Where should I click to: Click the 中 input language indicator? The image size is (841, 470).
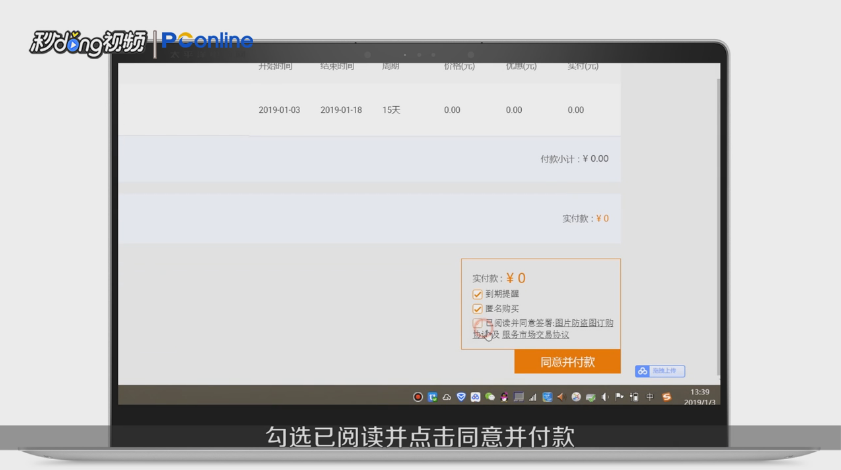(x=650, y=397)
